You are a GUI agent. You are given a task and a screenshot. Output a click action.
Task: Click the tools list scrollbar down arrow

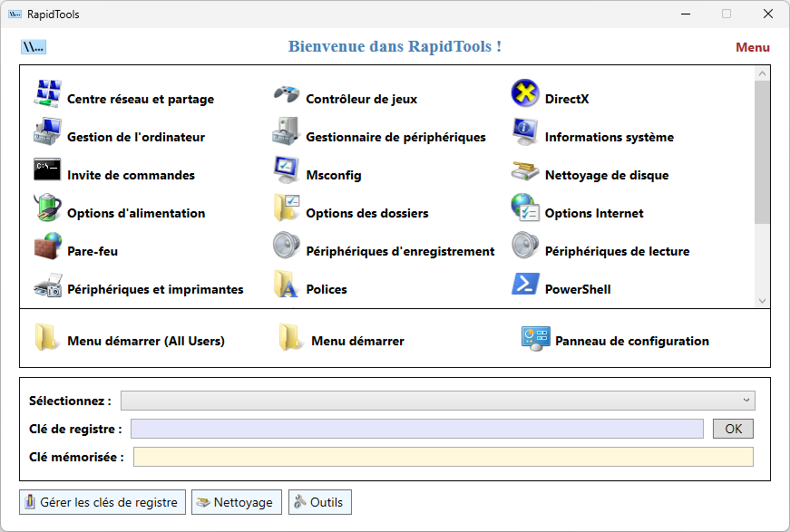(x=762, y=301)
